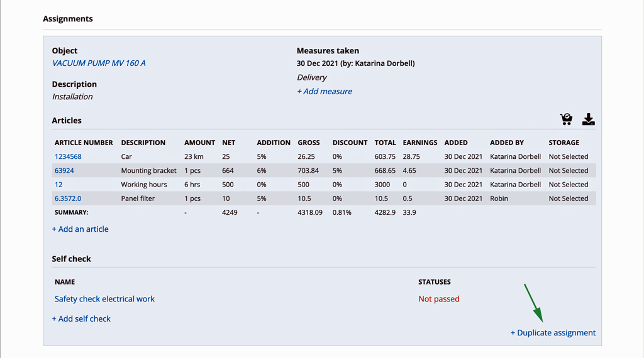Screen dimensions: 644x358
Task: Click + Add an article
Action: (80, 229)
